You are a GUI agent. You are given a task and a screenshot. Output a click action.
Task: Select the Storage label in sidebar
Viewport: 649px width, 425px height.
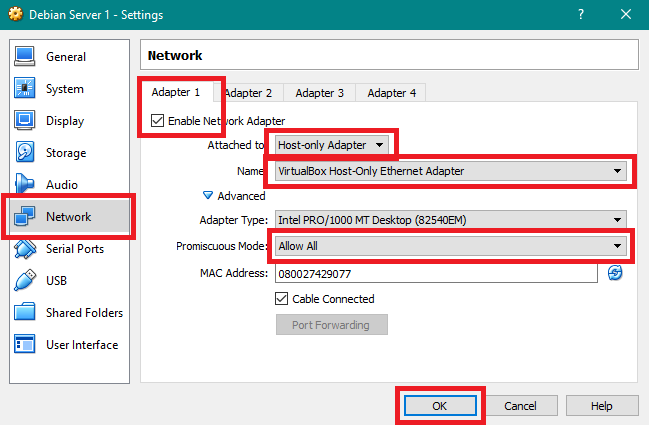pyautogui.click(x=66, y=153)
